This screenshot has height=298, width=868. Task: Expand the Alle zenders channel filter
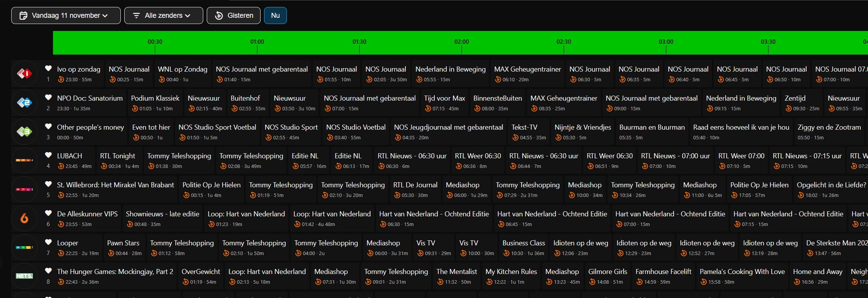pos(164,15)
